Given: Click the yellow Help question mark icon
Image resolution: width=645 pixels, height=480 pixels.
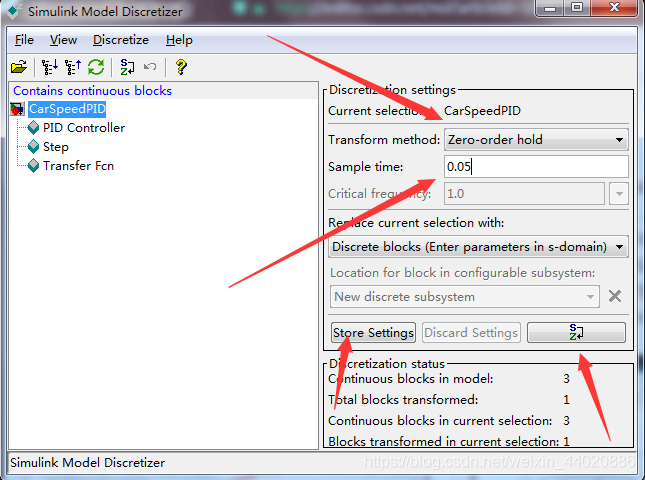Looking at the screenshot, I should [x=181, y=67].
